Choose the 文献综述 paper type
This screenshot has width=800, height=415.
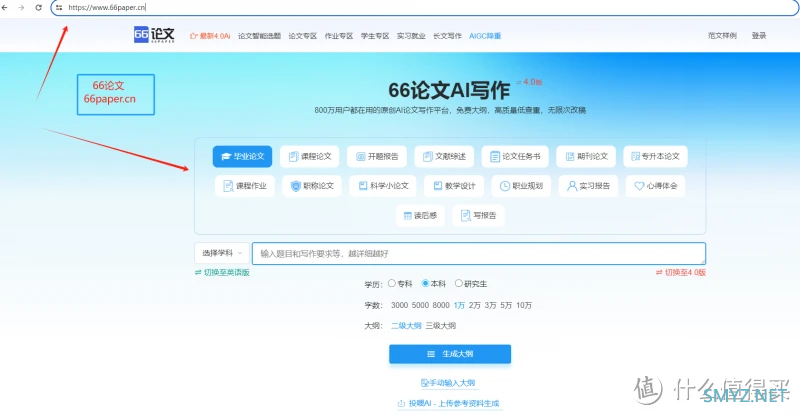point(444,156)
